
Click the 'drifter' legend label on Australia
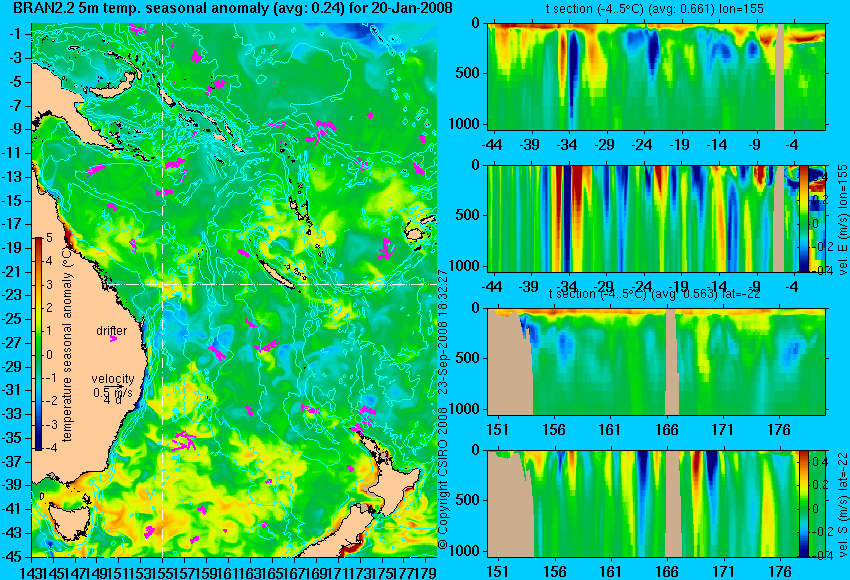[x=112, y=331]
